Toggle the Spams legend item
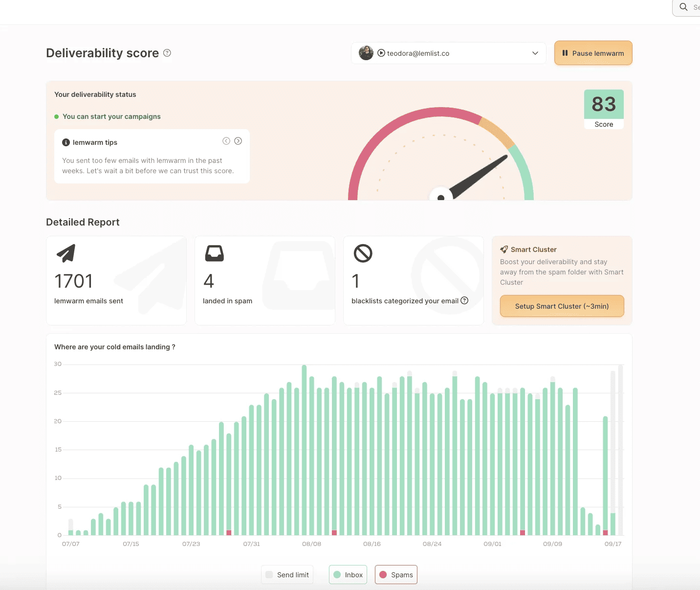This screenshot has height=590, width=700. coord(396,575)
